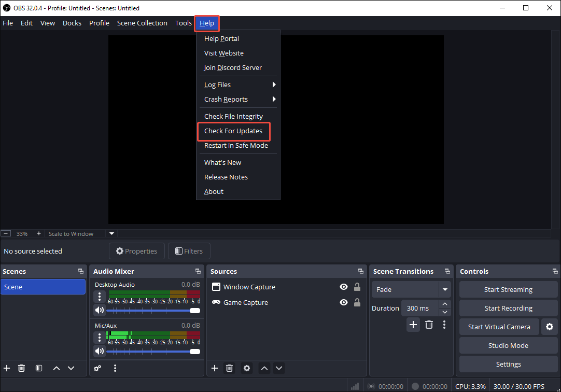Open scene filters with the filter icon
The height and width of the screenshot is (392, 561).
38,368
